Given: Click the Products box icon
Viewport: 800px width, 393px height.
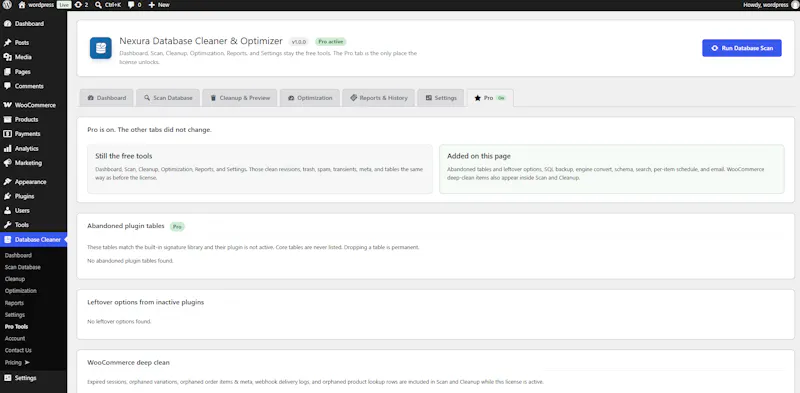Looking at the screenshot, I should (8, 119).
